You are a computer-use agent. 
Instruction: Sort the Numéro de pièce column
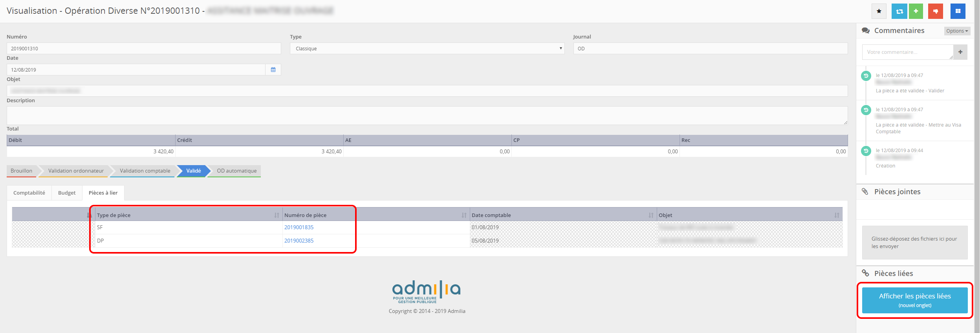click(x=464, y=215)
